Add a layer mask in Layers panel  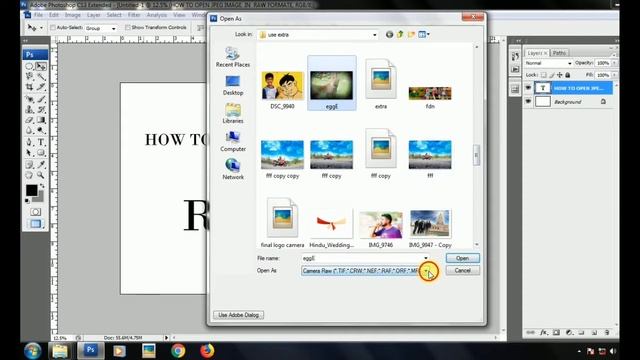click(556, 333)
